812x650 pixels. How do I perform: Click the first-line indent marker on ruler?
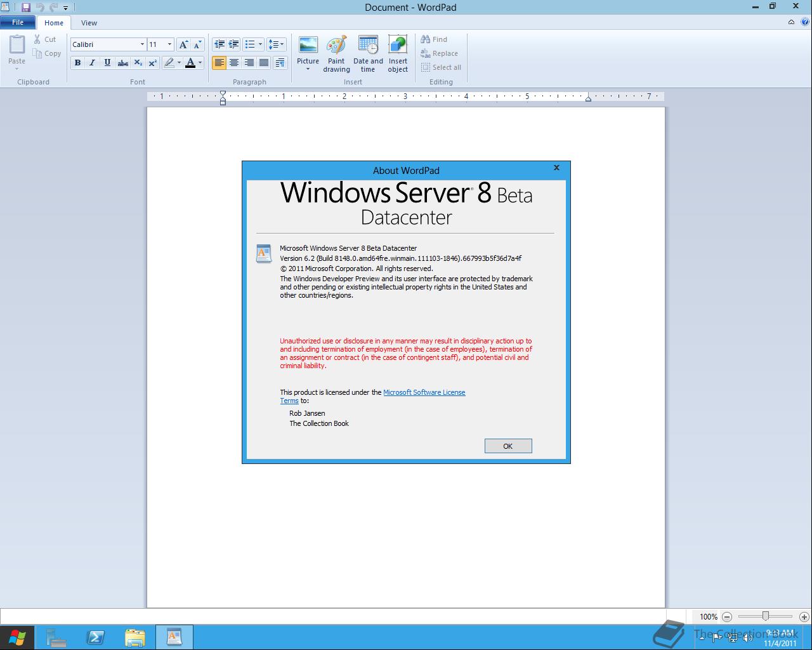point(223,94)
